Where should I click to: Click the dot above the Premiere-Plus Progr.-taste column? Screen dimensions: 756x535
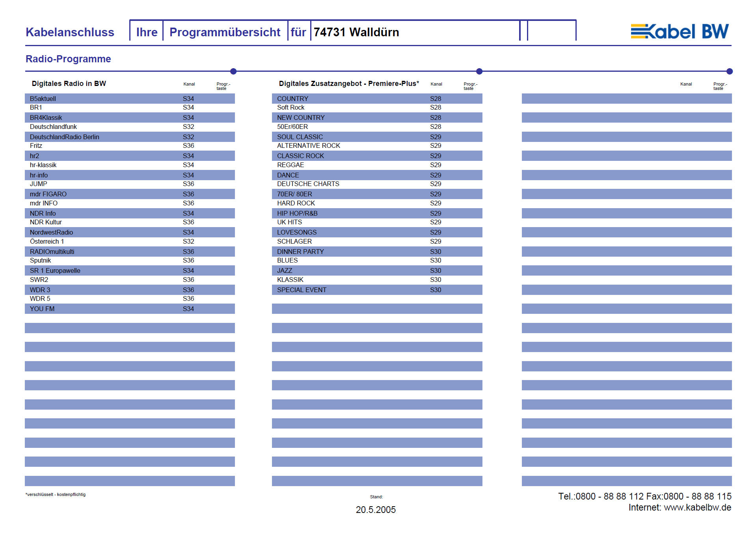479,71
